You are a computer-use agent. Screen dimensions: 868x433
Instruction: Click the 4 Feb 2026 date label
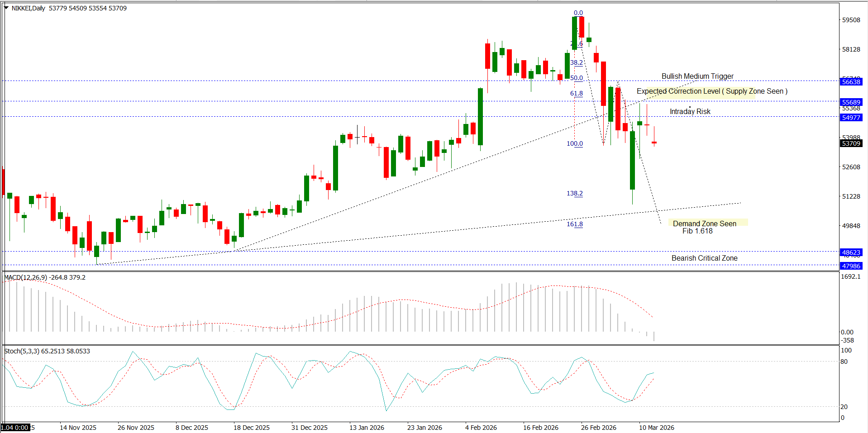click(x=481, y=428)
